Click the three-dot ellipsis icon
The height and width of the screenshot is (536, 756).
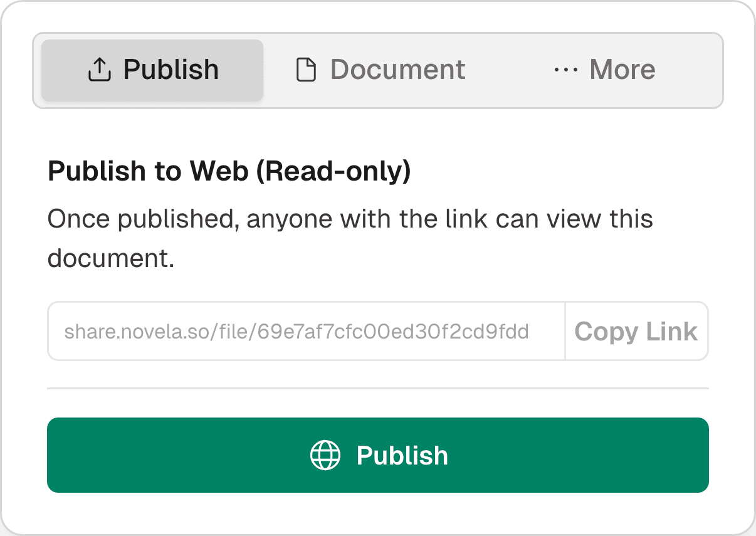point(565,70)
